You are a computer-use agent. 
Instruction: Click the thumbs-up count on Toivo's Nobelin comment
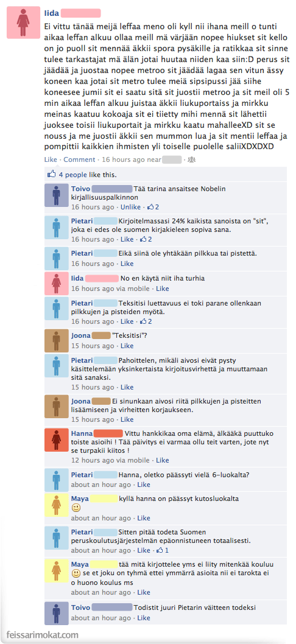click(153, 207)
